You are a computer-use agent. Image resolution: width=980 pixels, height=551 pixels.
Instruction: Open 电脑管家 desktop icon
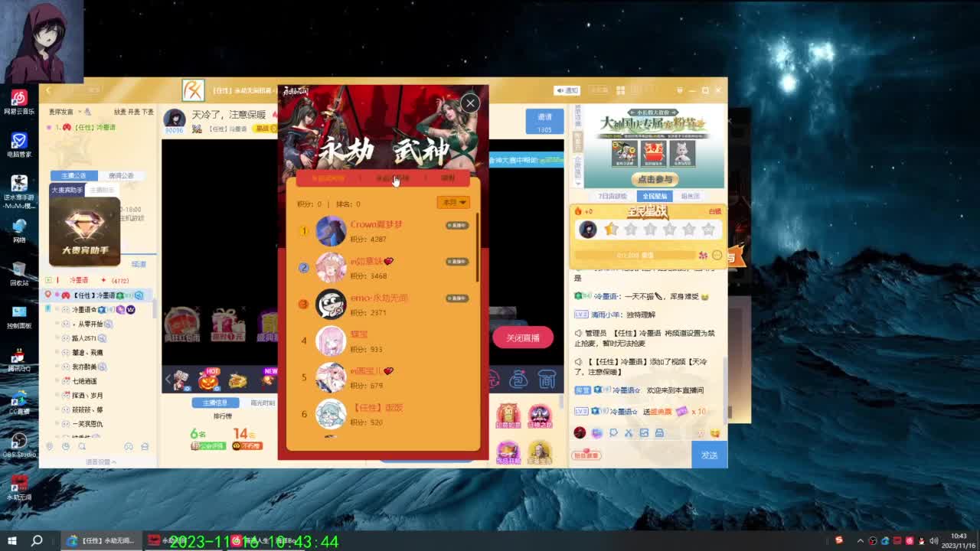pos(19,145)
